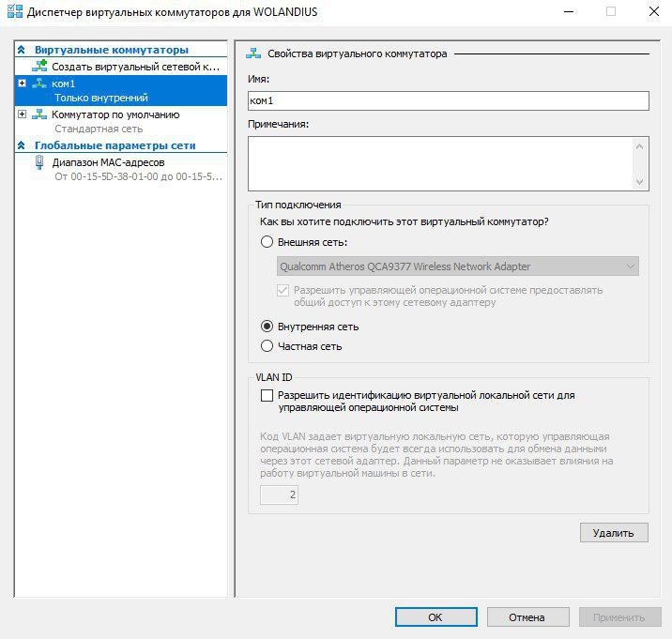
Task: Click the virtual switch properties header icon
Action: click(x=253, y=53)
